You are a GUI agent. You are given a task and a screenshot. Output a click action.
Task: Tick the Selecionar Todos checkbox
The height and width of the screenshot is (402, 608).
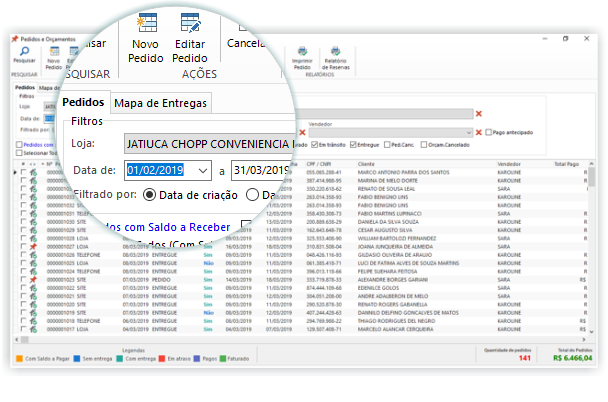[19, 153]
